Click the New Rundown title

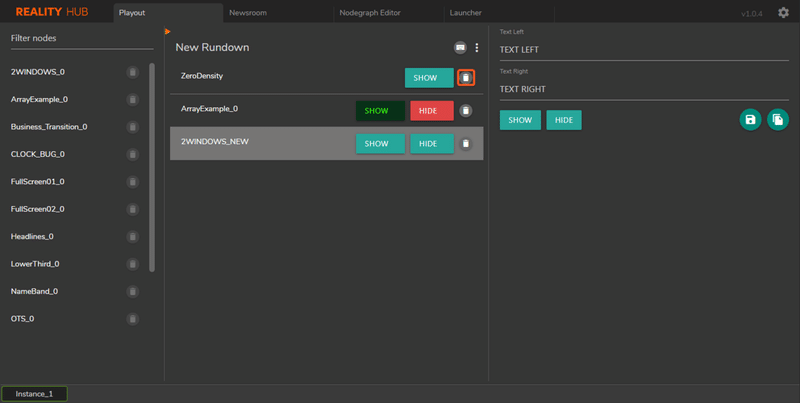pos(212,47)
